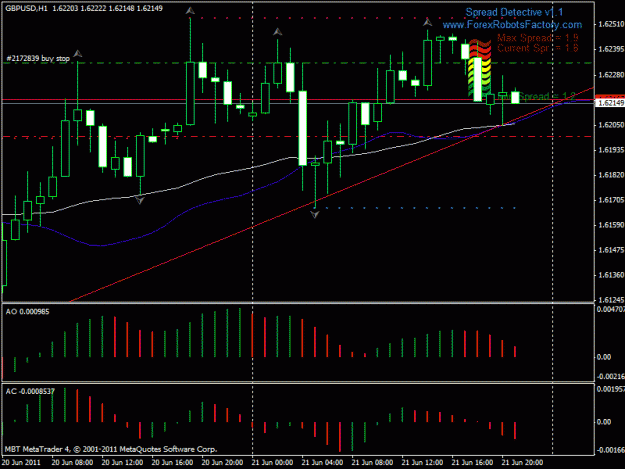This screenshot has width=625, height=469.
Task: Click the 20 Jun 08:00 time label
Action: pyautogui.click(x=72, y=463)
